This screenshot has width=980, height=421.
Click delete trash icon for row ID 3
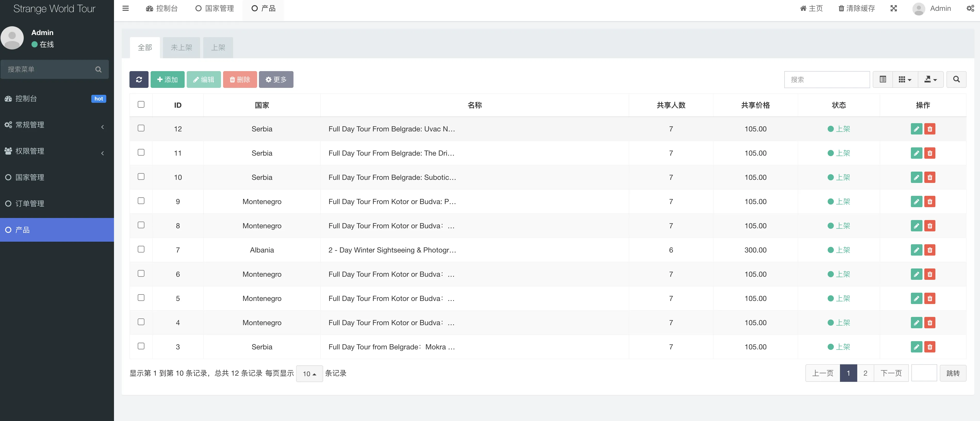(x=930, y=347)
